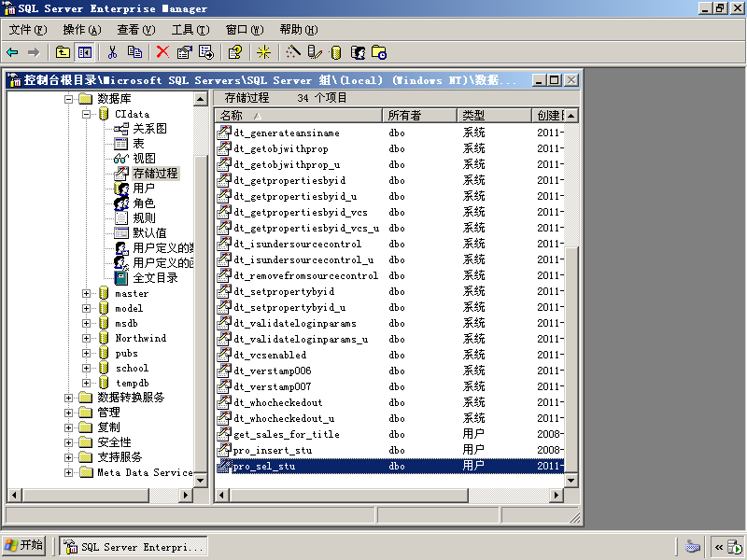
Task: Expand hidden tray icons chevron
Action: [x=719, y=547]
